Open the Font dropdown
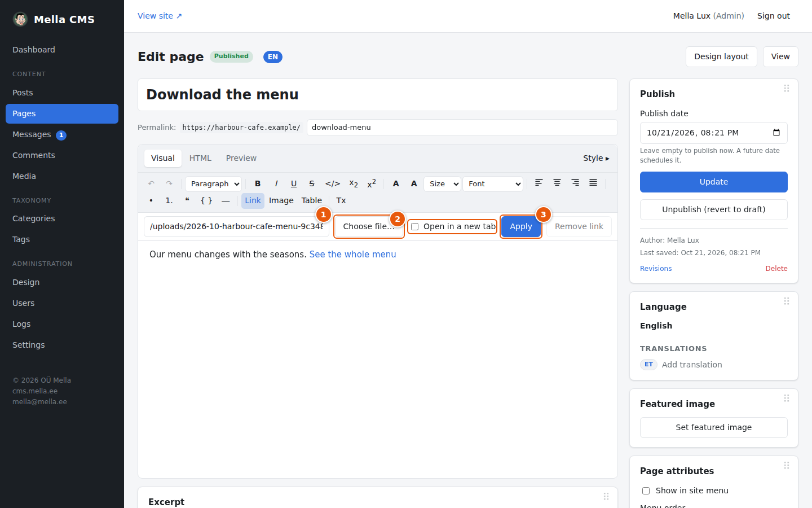 click(493, 183)
